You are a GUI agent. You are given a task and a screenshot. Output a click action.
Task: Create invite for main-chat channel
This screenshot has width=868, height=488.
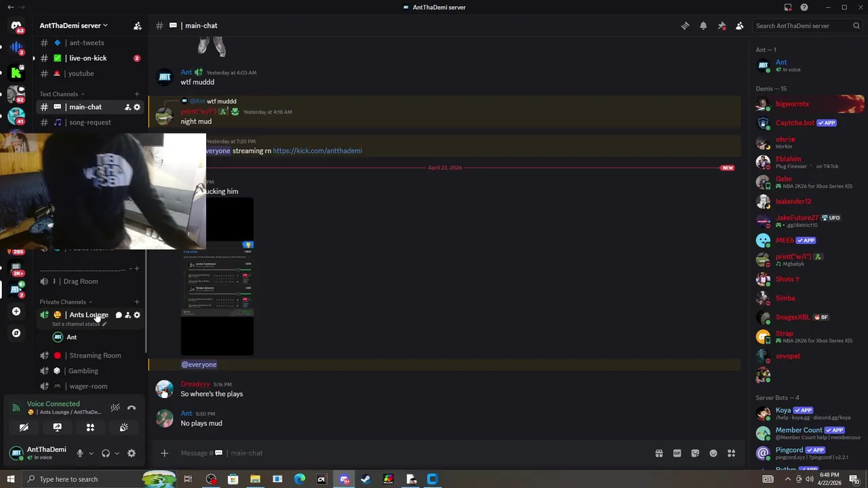click(x=127, y=107)
